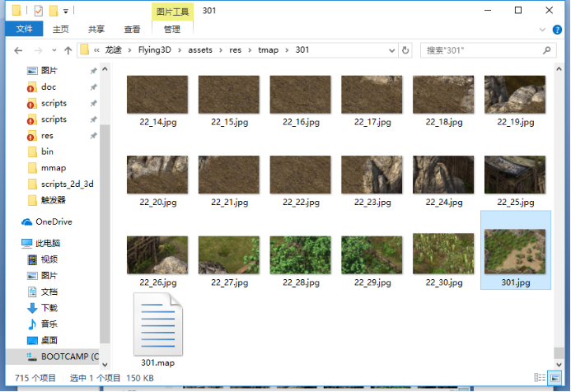
Task: Select the 22_20.jpg thumbnail
Action: (157, 175)
